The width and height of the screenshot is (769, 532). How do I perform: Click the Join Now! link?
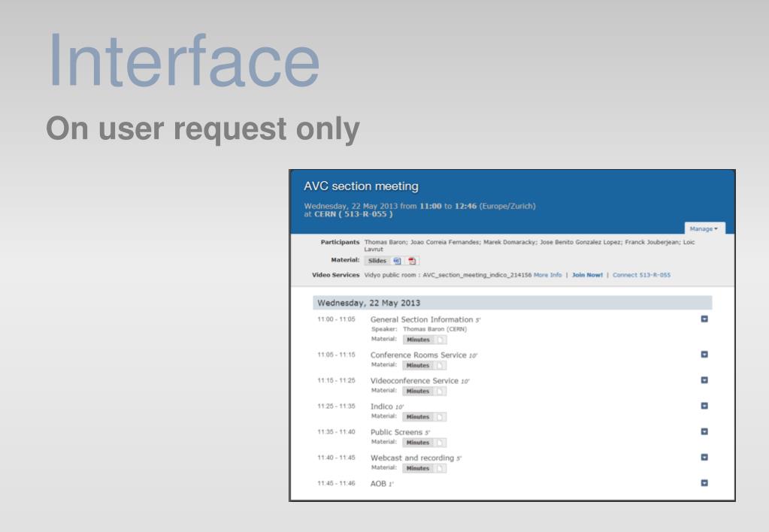(587, 275)
